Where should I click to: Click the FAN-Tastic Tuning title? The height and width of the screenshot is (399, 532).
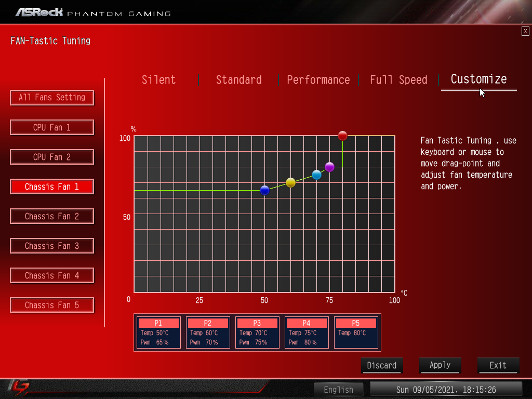[x=50, y=41]
